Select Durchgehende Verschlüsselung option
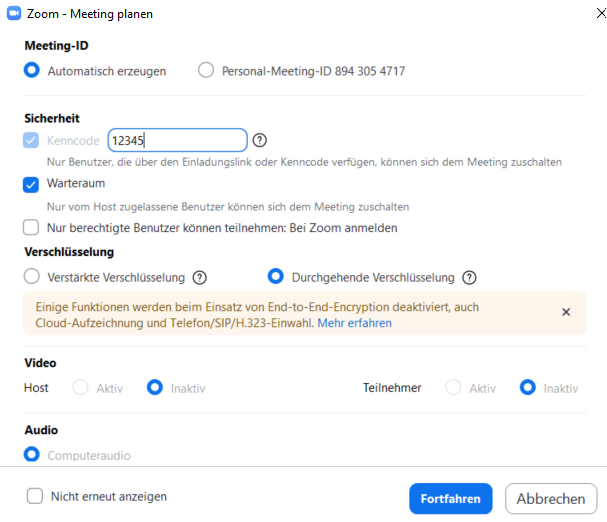 coord(276,276)
